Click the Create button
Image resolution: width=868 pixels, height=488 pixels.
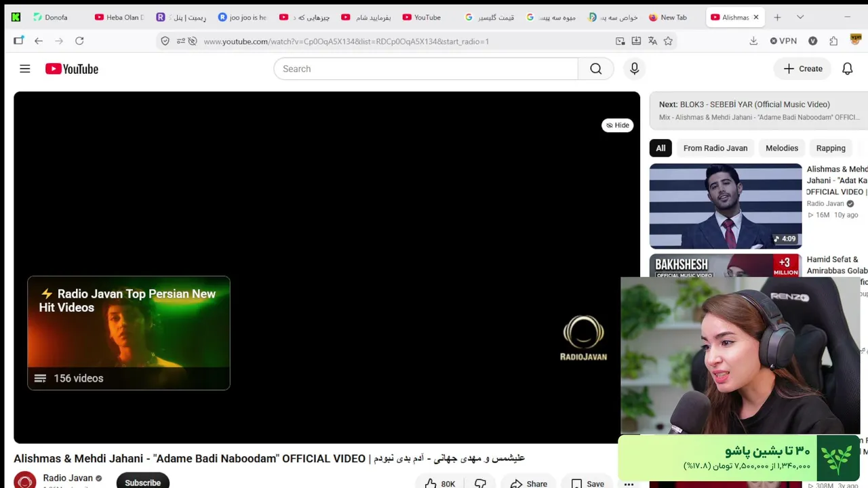coord(803,68)
